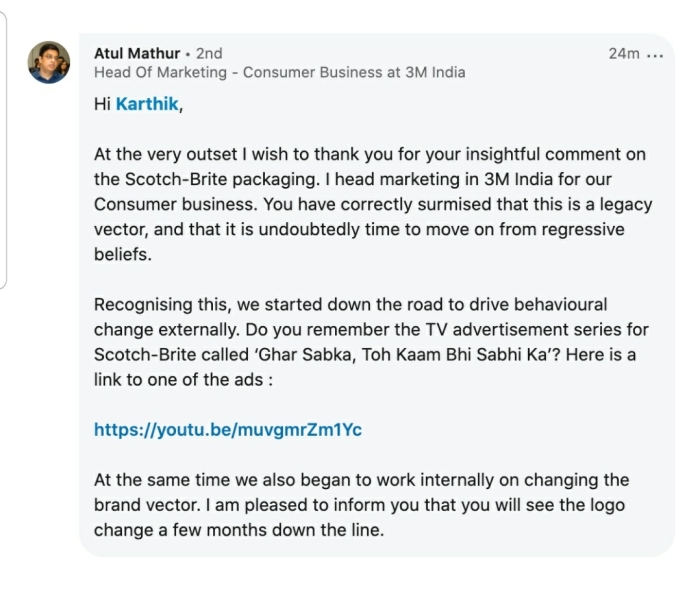Click the Head Of Marketing headline text

coord(279,72)
